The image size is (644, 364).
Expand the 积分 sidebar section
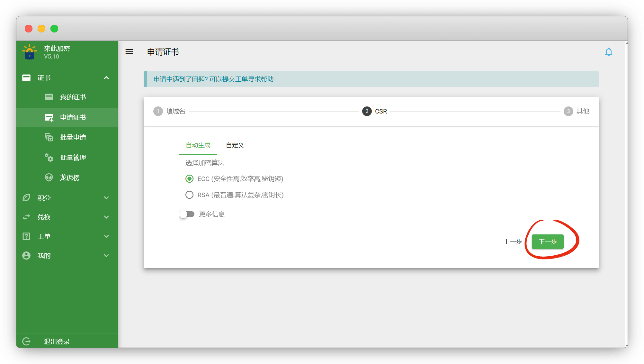[x=106, y=198]
